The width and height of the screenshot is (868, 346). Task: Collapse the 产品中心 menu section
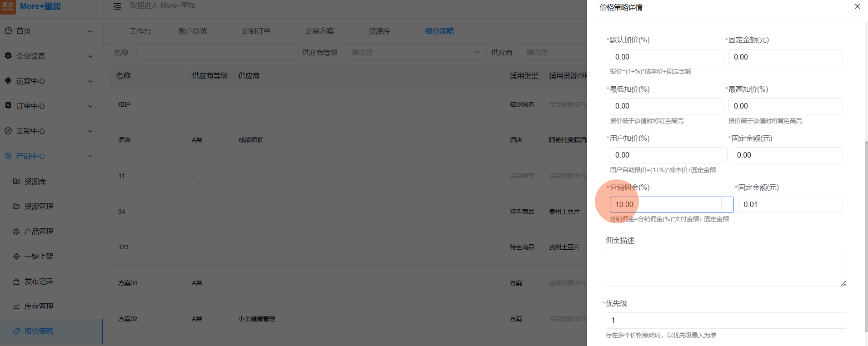pos(90,156)
